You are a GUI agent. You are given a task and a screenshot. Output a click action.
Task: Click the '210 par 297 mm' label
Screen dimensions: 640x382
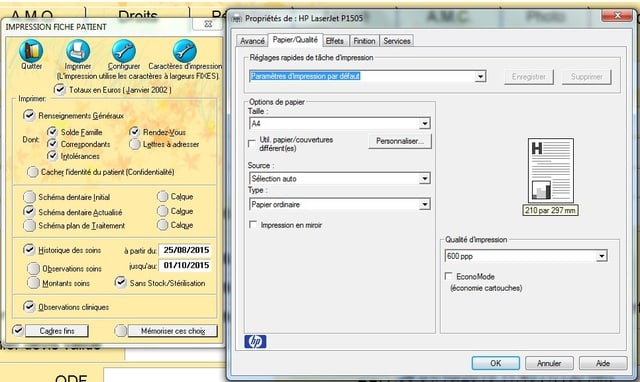point(550,210)
